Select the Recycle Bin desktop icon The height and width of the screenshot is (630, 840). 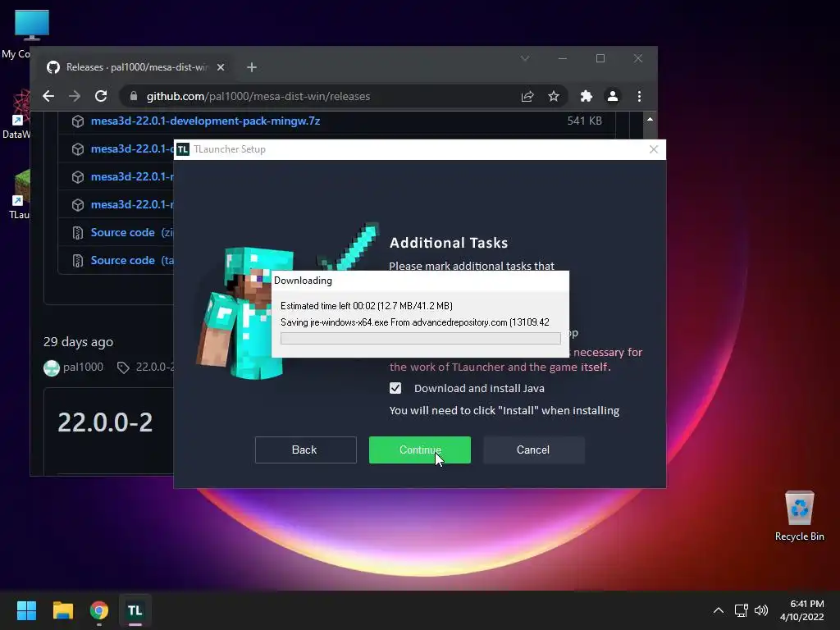pos(799,517)
